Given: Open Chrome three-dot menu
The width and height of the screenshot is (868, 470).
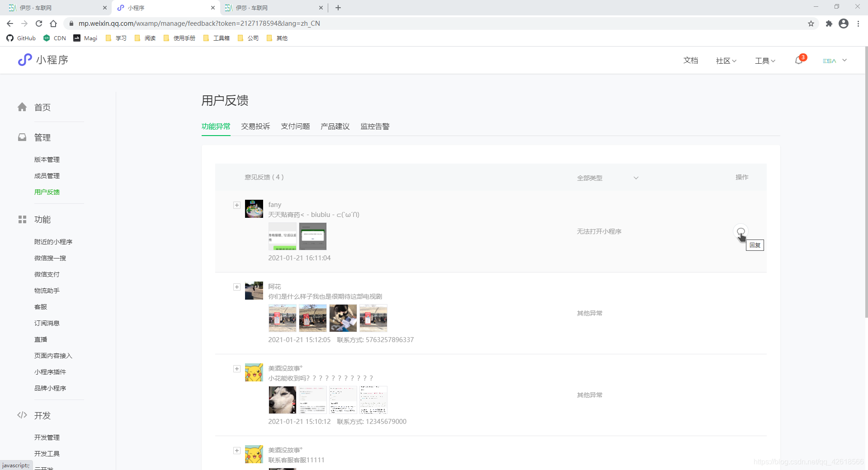Looking at the screenshot, I should click(x=858, y=23).
